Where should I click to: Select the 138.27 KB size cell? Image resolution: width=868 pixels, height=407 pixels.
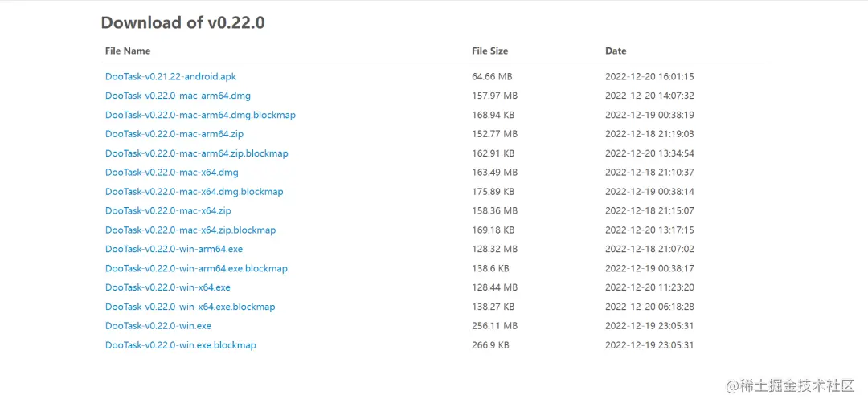point(493,307)
